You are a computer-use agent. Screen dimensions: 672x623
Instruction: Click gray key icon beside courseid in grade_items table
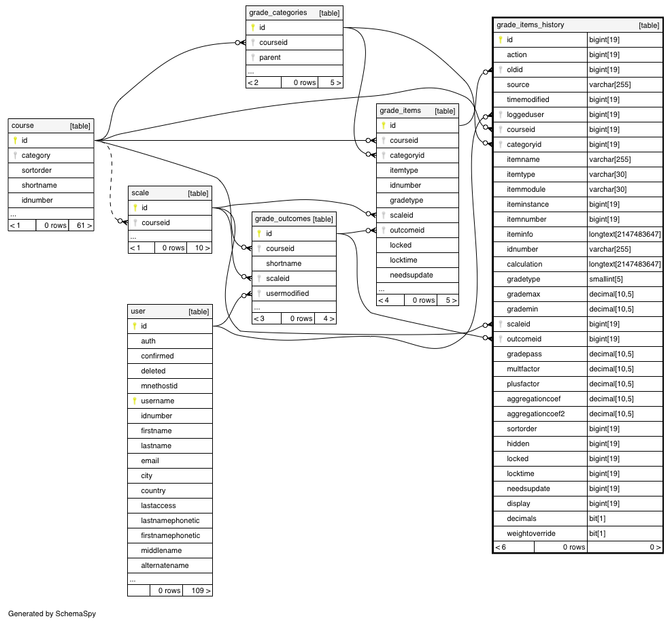(384, 141)
